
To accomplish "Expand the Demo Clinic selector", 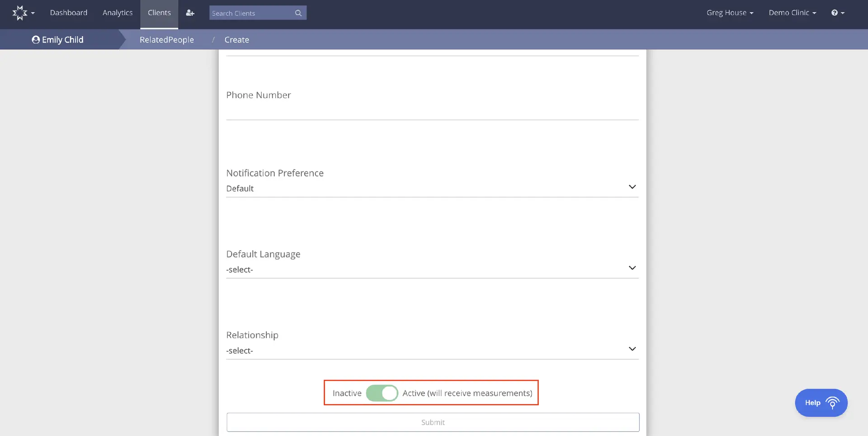I will [x=792, y=13].
